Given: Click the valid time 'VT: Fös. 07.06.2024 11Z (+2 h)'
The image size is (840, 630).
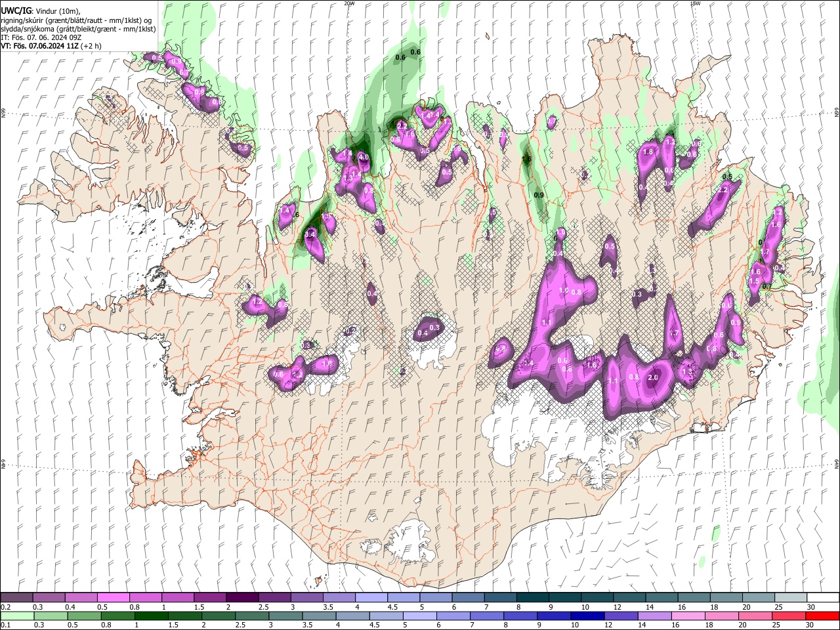Looking at the screenshot, I should (51, 47).
